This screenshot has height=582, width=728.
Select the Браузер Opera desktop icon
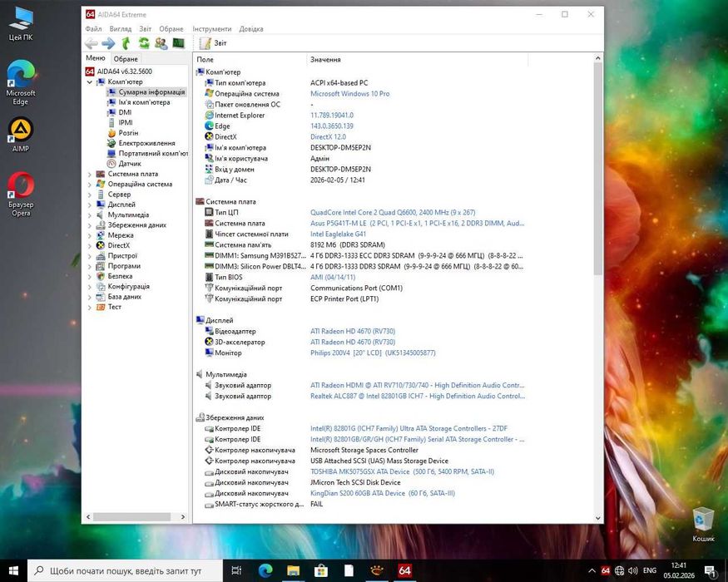21,194
